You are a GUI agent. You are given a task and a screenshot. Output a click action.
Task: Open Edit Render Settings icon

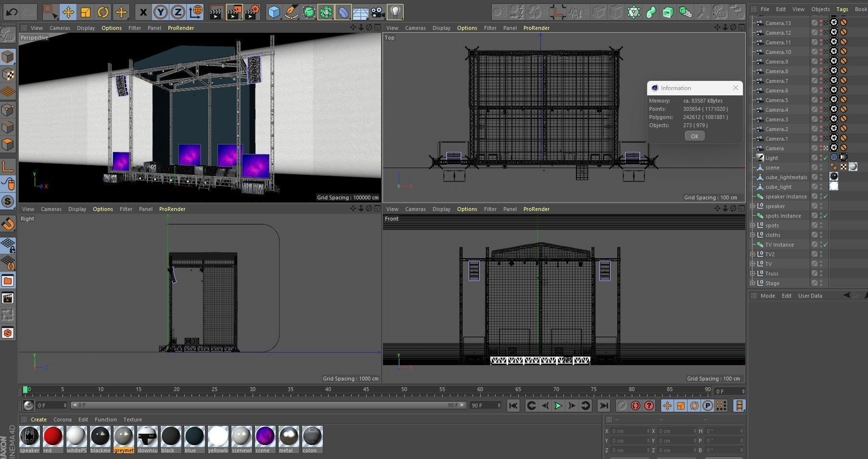pyautogui.click(x=252, y=12)
